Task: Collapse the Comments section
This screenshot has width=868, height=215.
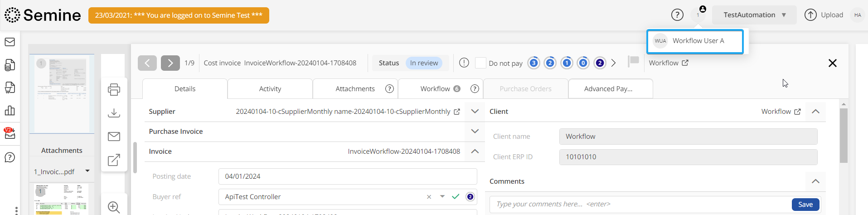Action: coord(815,181)
